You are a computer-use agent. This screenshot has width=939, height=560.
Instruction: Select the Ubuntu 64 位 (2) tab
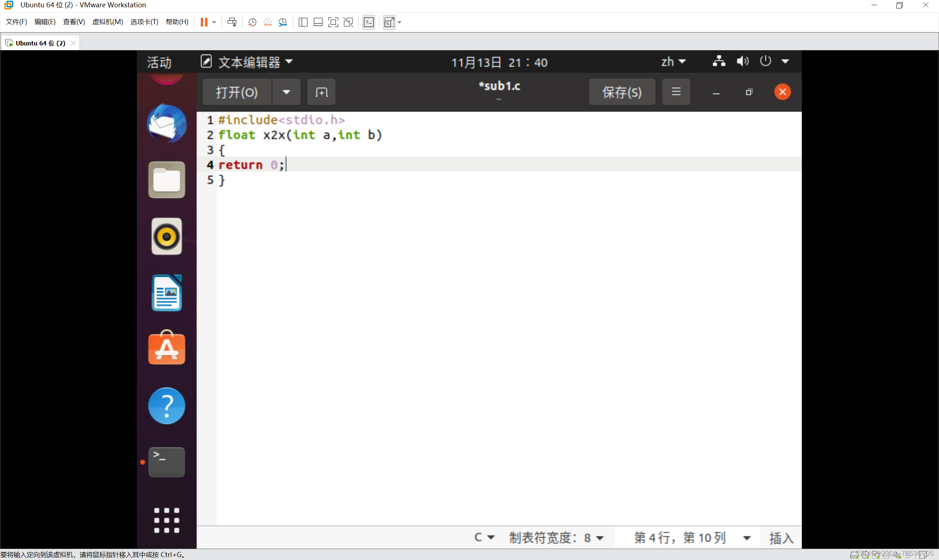tap(40, 43)
